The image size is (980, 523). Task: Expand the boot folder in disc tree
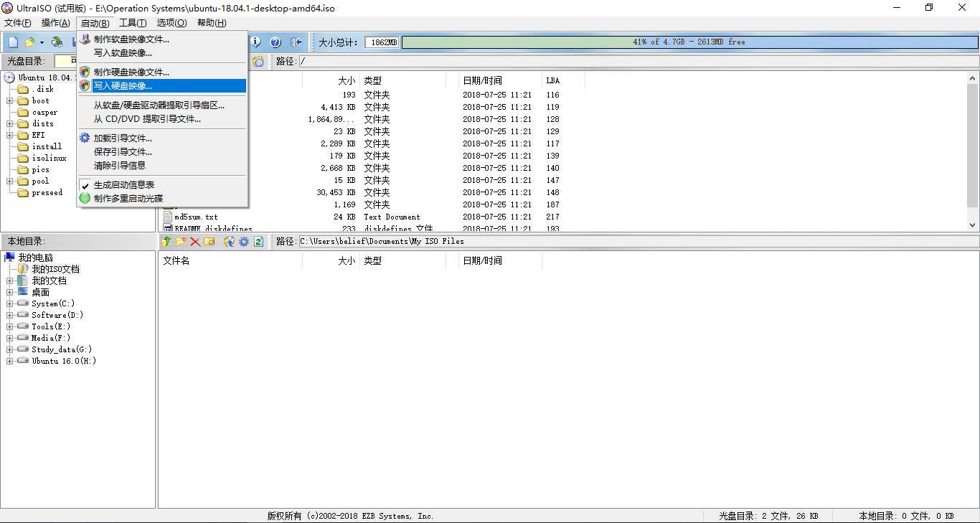coord(11,101)
